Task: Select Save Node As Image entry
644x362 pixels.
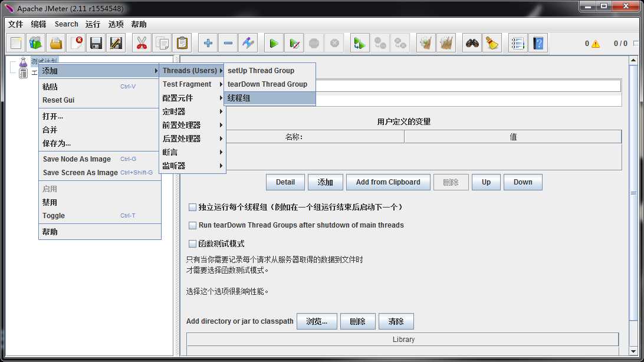Action: (100, 159)
